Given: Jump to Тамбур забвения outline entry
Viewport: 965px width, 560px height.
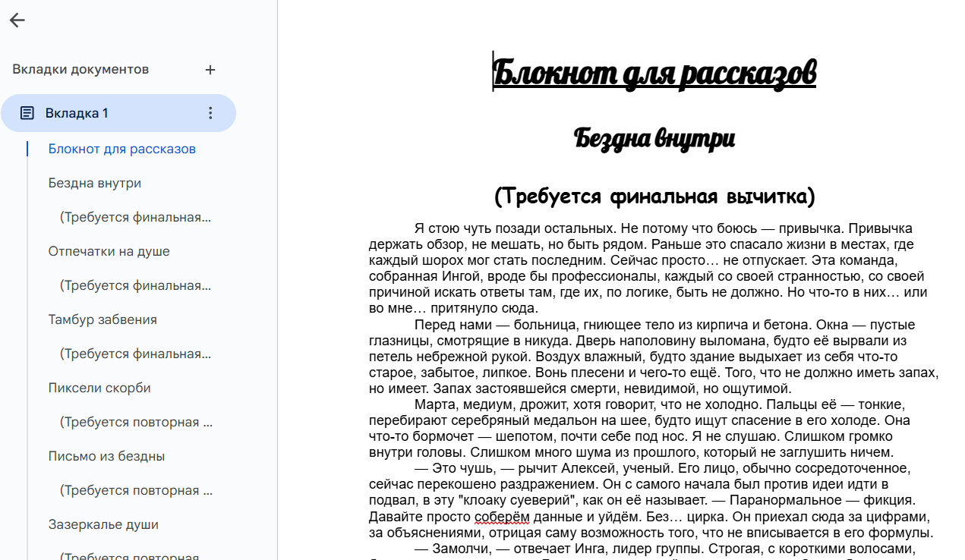Looking at the screenshot, I should 102,319.
